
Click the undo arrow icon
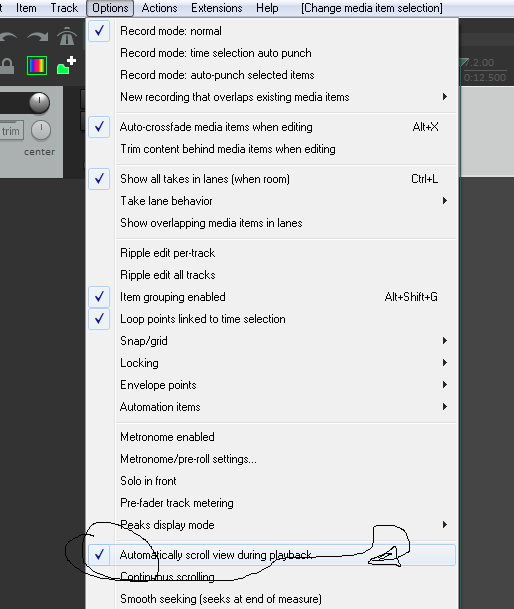coord(8,37)
